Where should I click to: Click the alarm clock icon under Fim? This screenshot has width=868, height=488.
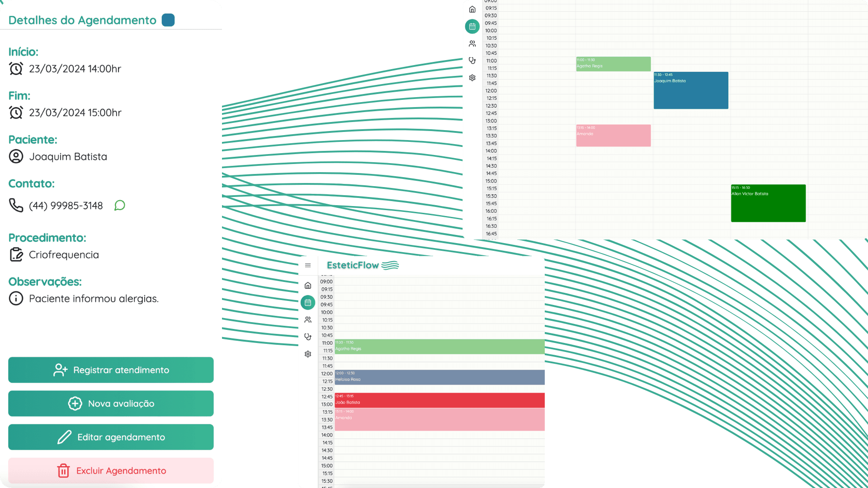click(x=16, y=113)
